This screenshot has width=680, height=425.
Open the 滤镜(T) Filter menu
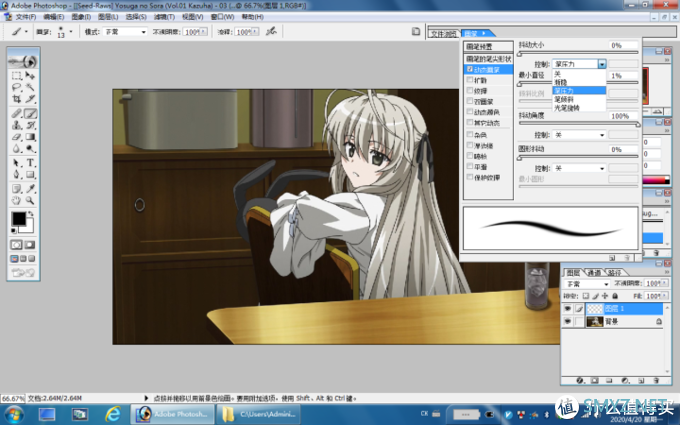tap(164, 17)
